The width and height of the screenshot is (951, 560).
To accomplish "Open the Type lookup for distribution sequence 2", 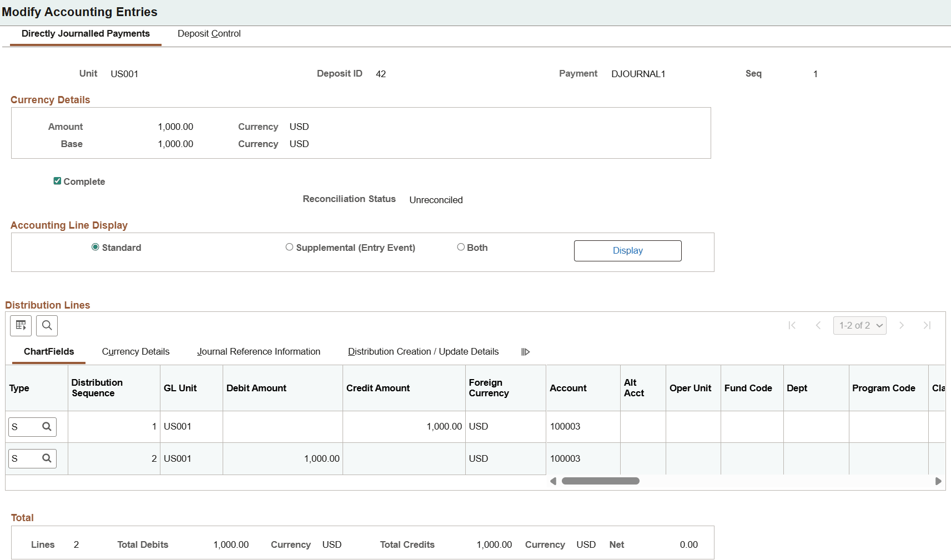I will click(x=47, y=458).
